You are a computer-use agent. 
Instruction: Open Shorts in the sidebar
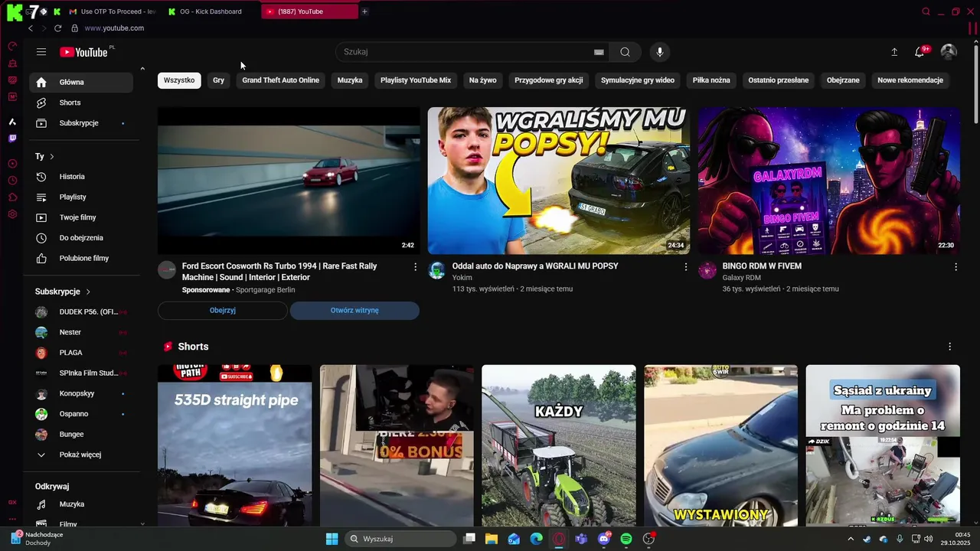[81, 103]
